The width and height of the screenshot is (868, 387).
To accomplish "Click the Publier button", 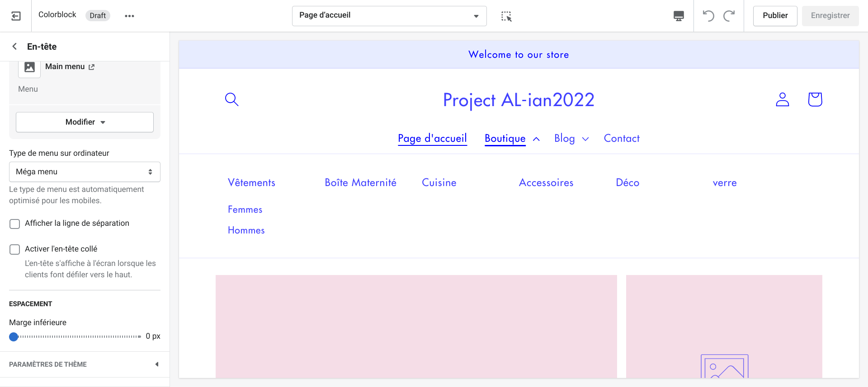I will [775, 16].
